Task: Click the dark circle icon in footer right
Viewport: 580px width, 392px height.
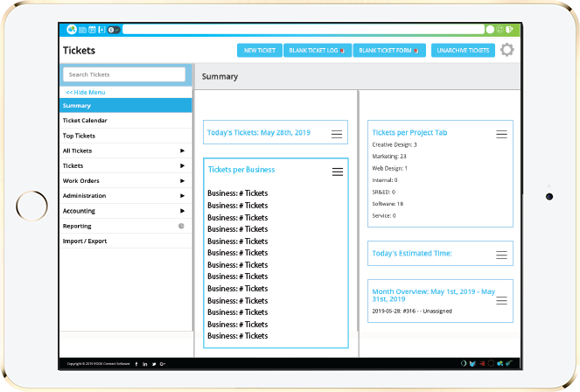Action: (x=491, y=363)
